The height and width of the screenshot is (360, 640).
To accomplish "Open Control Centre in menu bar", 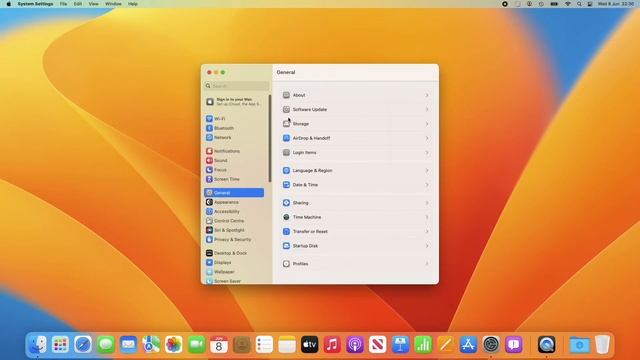I will click(590, 4).
